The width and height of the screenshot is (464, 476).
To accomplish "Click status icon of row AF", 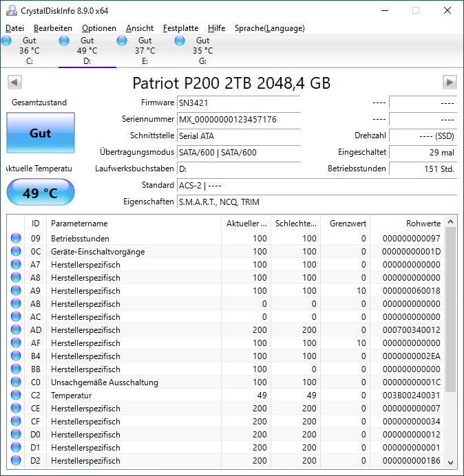I will (x=16, y=343).
